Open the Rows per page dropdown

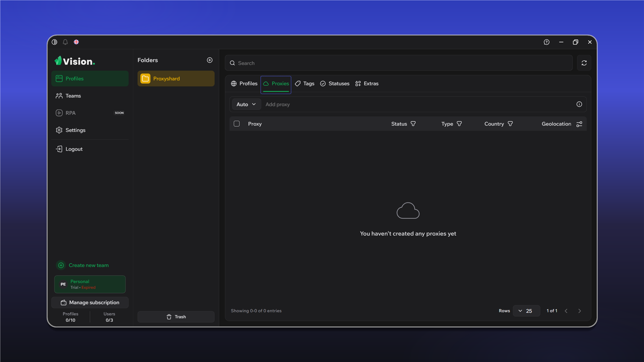[526, 311]
